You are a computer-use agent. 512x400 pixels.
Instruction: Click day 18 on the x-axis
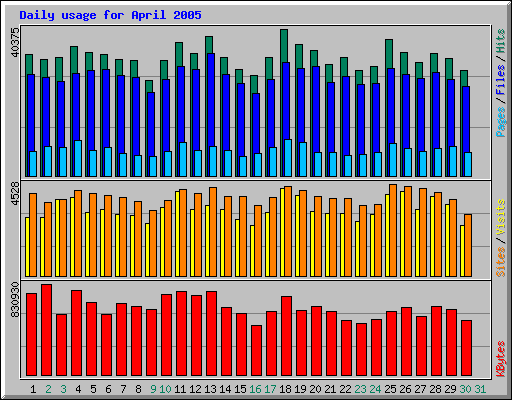pyautogui.click(x=285, y=389)
